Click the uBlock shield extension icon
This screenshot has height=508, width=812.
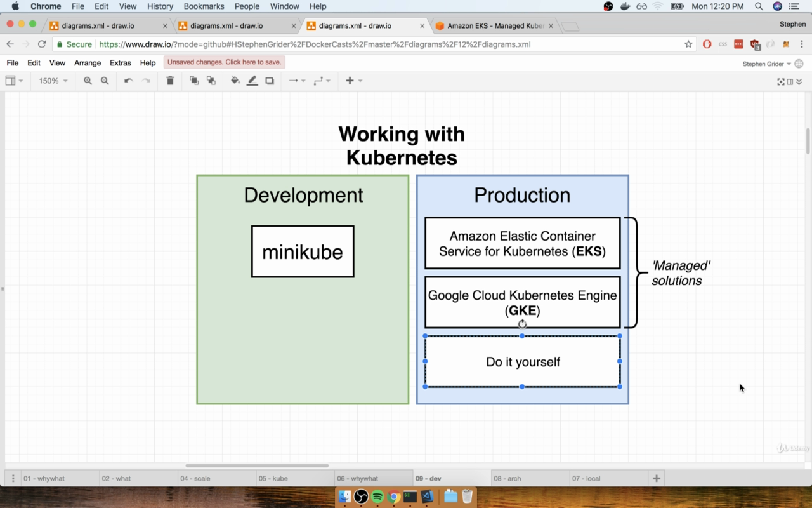[x=754, y=44]
